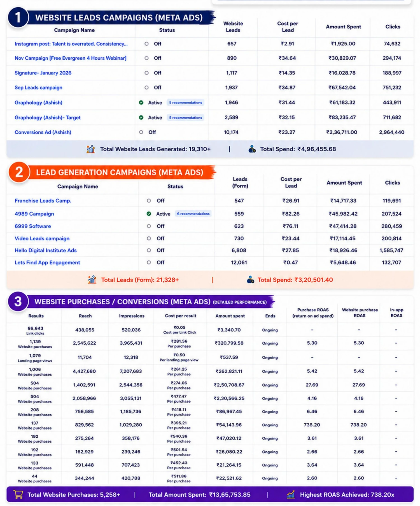Click the Website purchase ROAS column header
The width and height of the screenshot is (420, 506).
[x=360, y=313]
